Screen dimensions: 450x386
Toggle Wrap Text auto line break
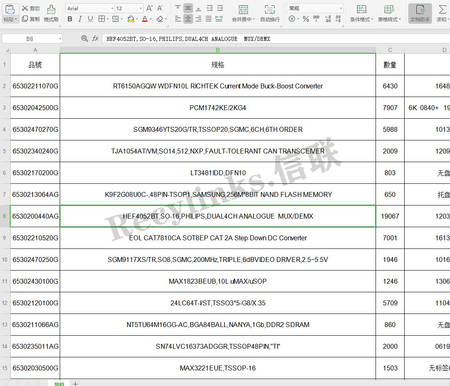[270, 13]
